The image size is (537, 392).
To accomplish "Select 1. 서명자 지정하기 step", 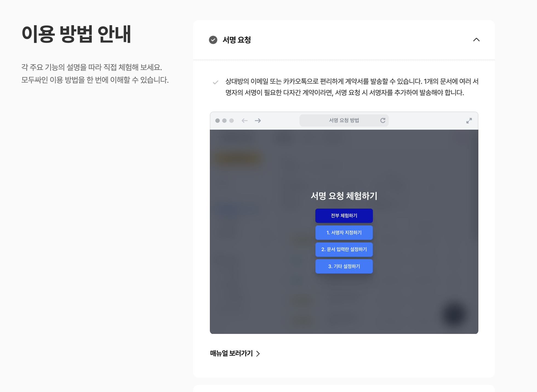I will (344, 232).
